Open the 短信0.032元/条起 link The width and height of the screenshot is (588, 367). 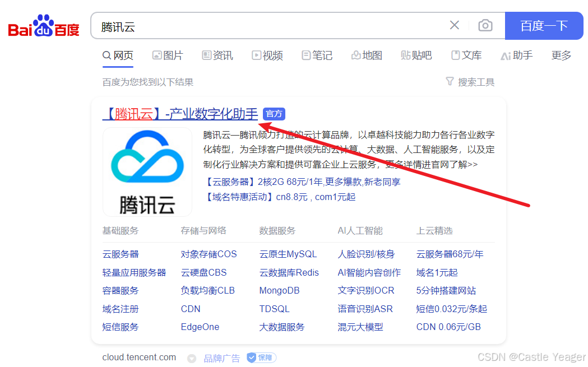tap(452, 309)
